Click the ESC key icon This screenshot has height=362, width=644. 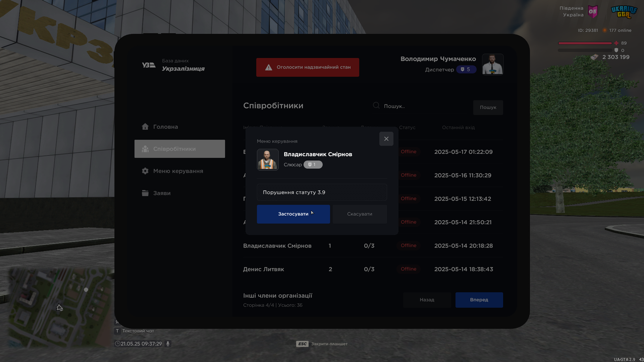coord(302,344)
